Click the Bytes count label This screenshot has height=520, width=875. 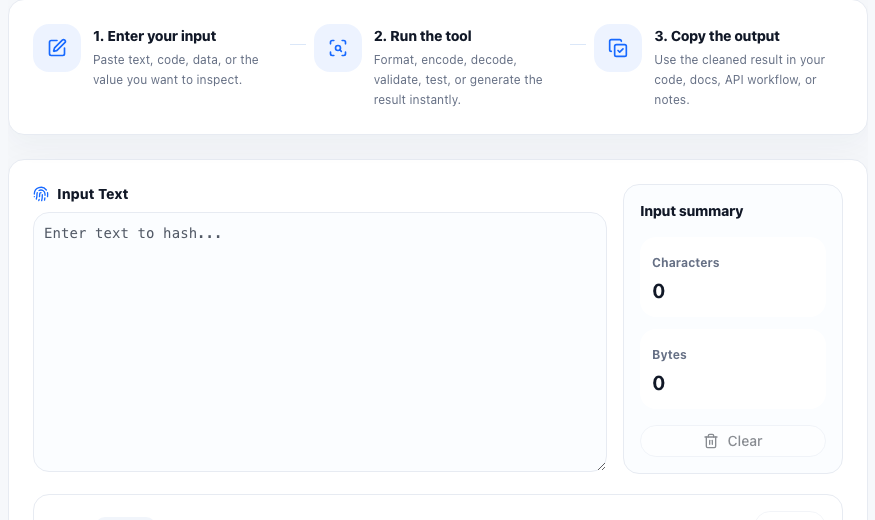[x=669, y=355]
